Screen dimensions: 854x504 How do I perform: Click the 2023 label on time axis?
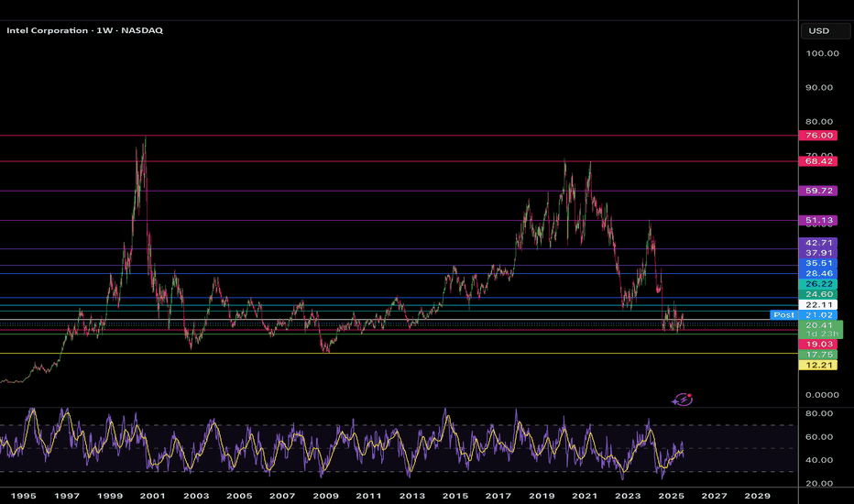[x=628, y=496]
